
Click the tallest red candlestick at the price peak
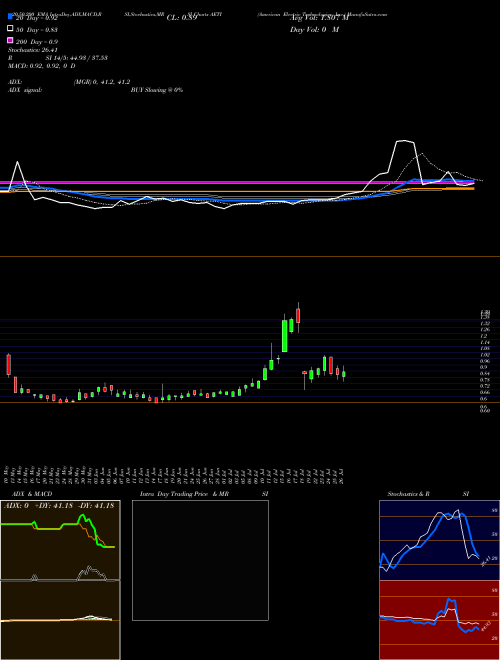[x=298, y=316]
